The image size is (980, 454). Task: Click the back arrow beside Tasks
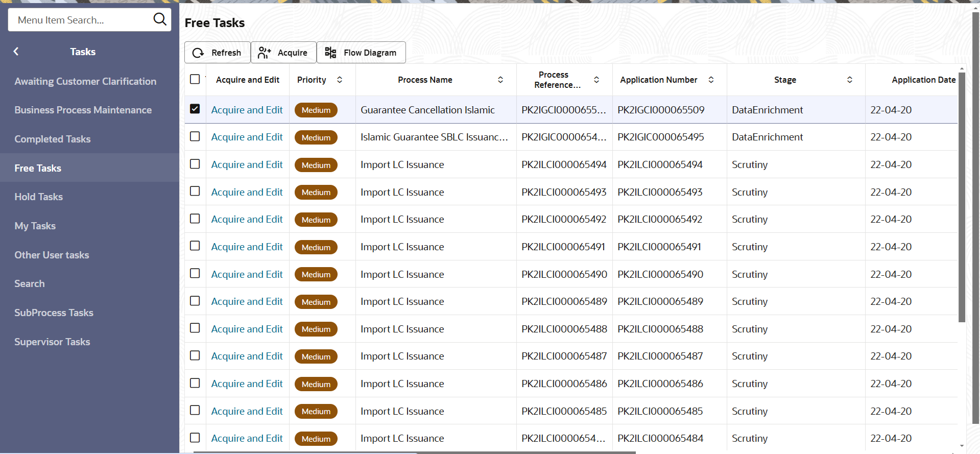pyautogui.click(x=16, y=52)
